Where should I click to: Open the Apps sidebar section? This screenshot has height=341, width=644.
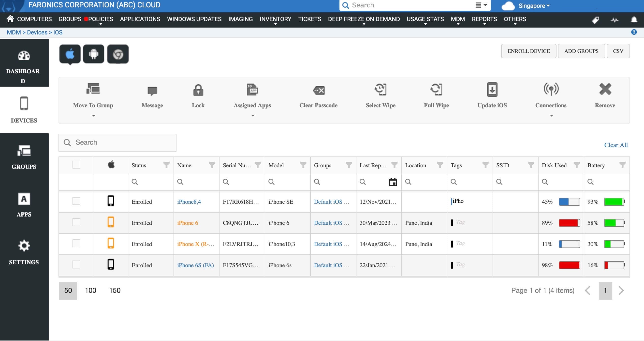24,205
